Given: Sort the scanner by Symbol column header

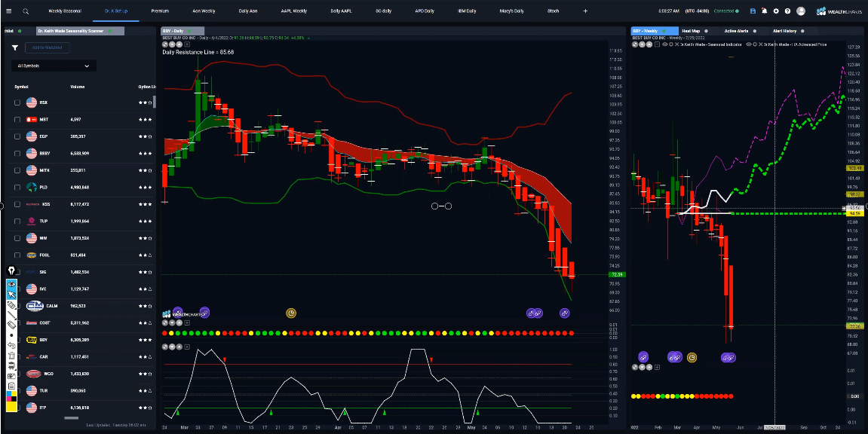Looking at the screenshot, I should click(22, 87).
